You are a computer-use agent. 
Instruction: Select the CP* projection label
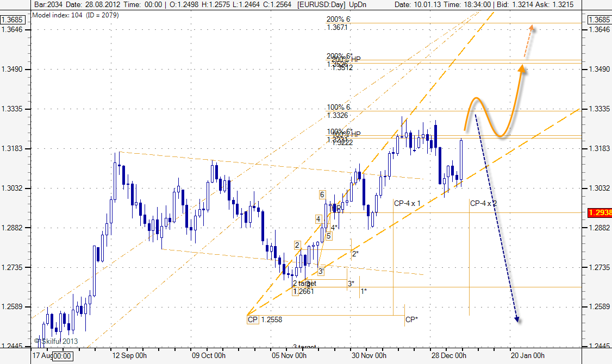click(x=411, y=320)
